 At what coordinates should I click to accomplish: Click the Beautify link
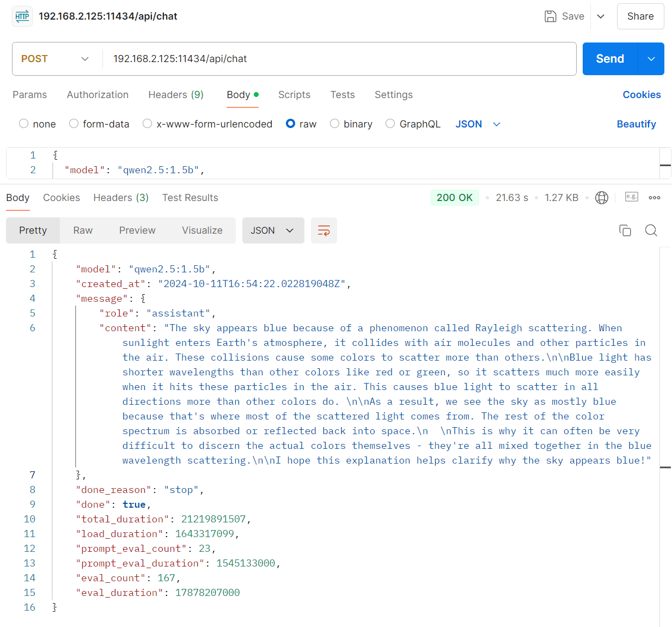(636, 124)
